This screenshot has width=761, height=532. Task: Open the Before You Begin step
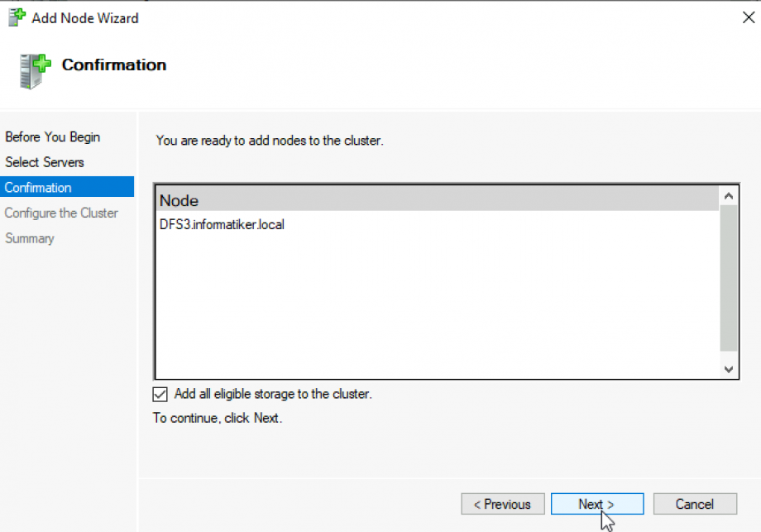[x=53, y=137]
